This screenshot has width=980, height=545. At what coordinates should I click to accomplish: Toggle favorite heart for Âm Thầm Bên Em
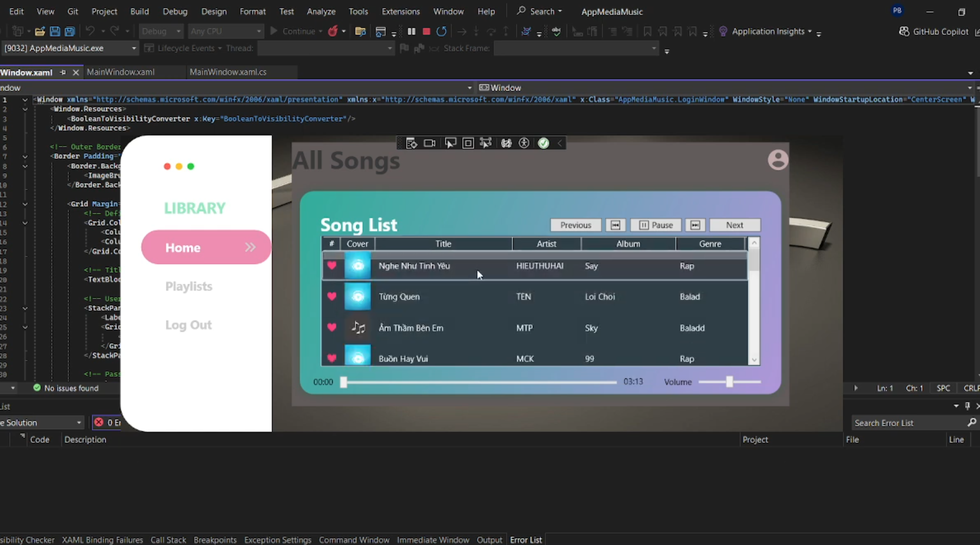pos(332,327)
